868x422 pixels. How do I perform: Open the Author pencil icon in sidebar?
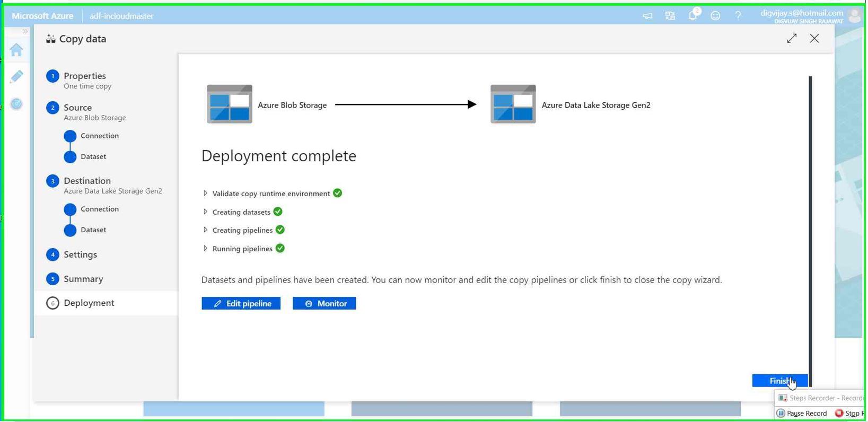tap(16, 76)
